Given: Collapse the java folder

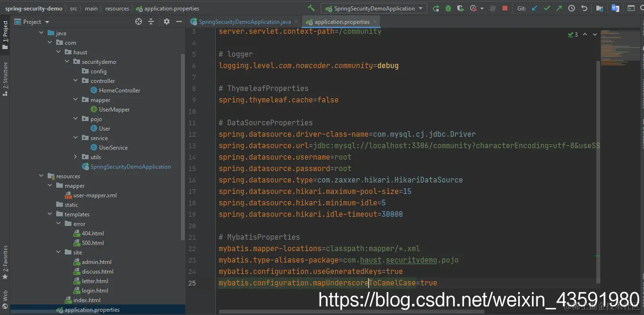Looking at the screenshot, I should [x=41, y=33].
